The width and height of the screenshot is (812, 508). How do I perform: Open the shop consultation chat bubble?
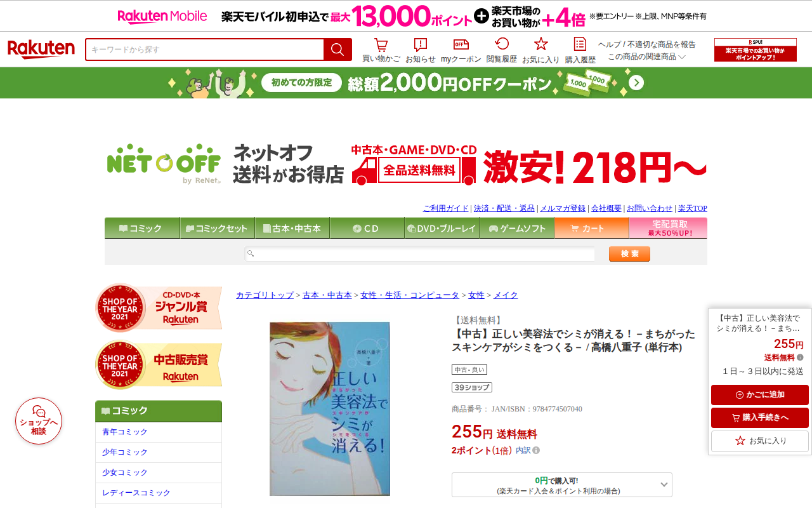39,421
